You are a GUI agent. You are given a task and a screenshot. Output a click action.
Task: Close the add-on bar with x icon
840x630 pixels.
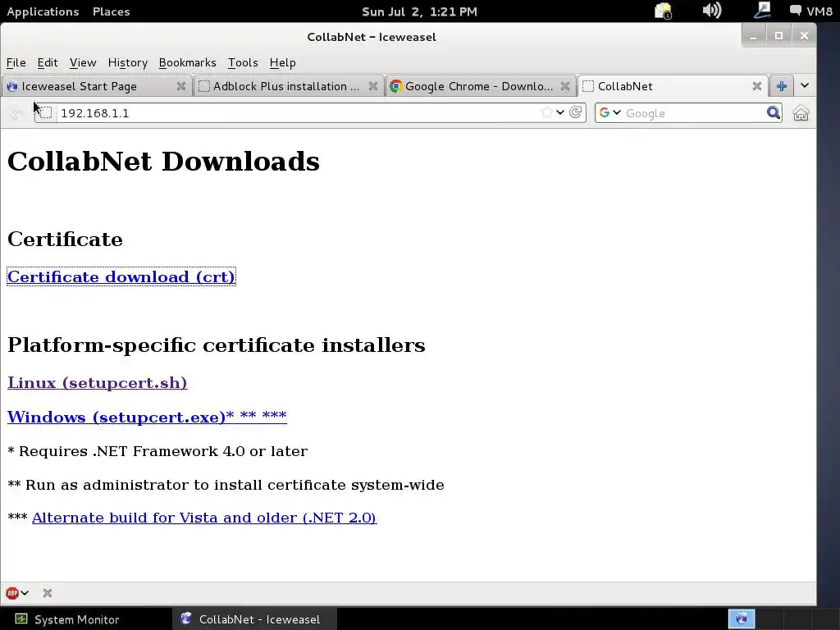pos(48,593)
